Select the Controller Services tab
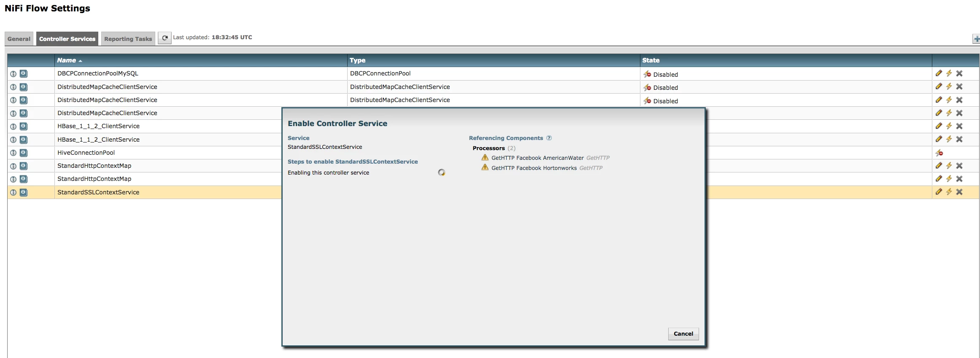The width and height of the screenshot is (980, 358). [x=67, y=39]
